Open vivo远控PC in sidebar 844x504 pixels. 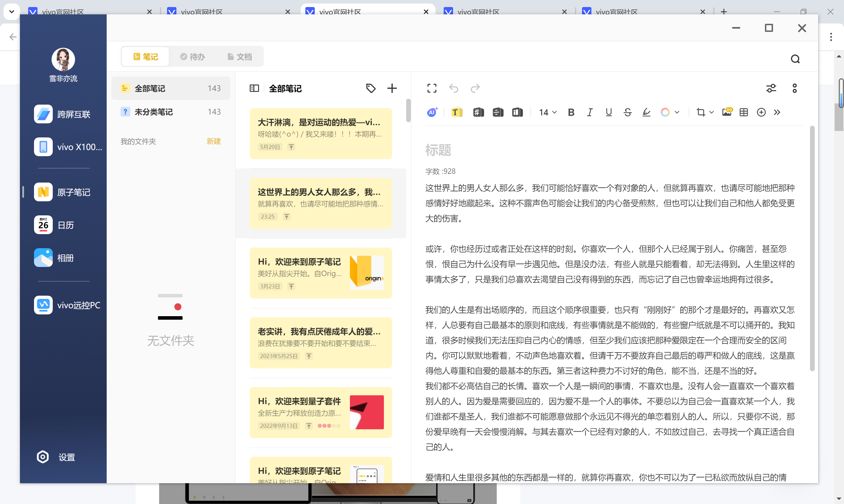[67, 305]
